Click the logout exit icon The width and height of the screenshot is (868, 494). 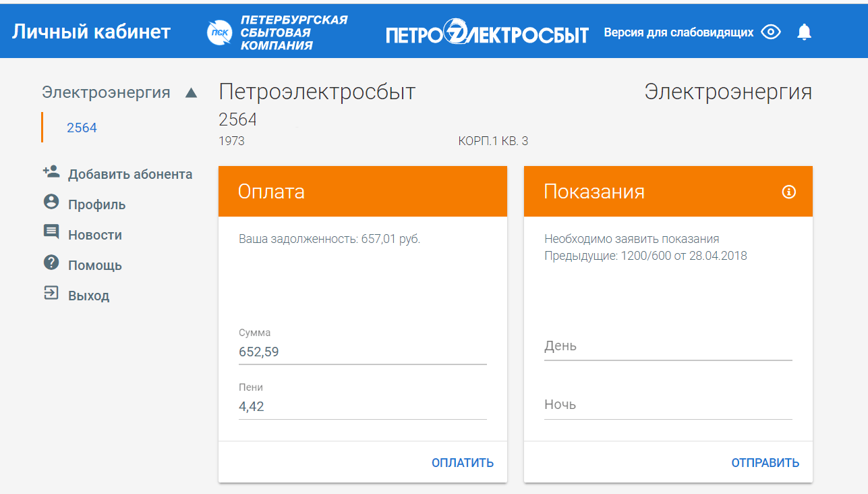[x=51, y=293]
